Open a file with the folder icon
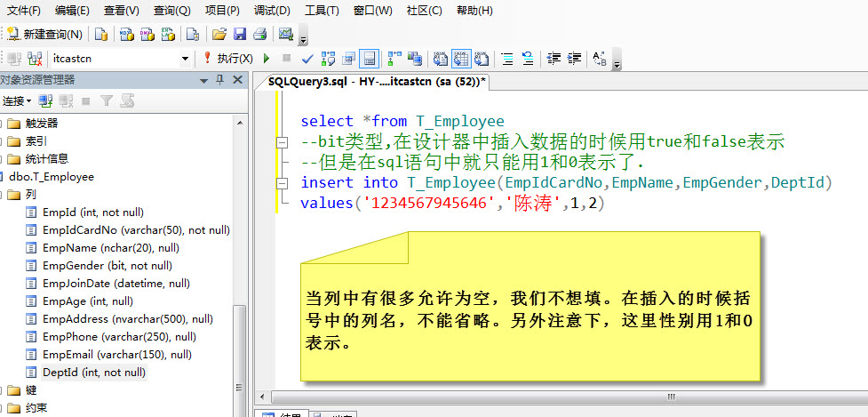Image resolution: width=868 pixels, height=417 pixels. pos(219,35)
